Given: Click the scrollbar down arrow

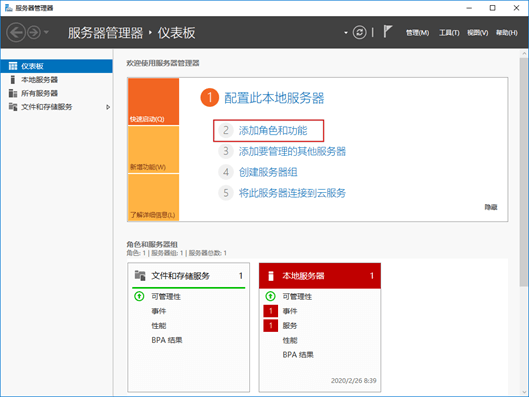Looking at the screenshot, I should pyautogui.click(x=524, y=392).
